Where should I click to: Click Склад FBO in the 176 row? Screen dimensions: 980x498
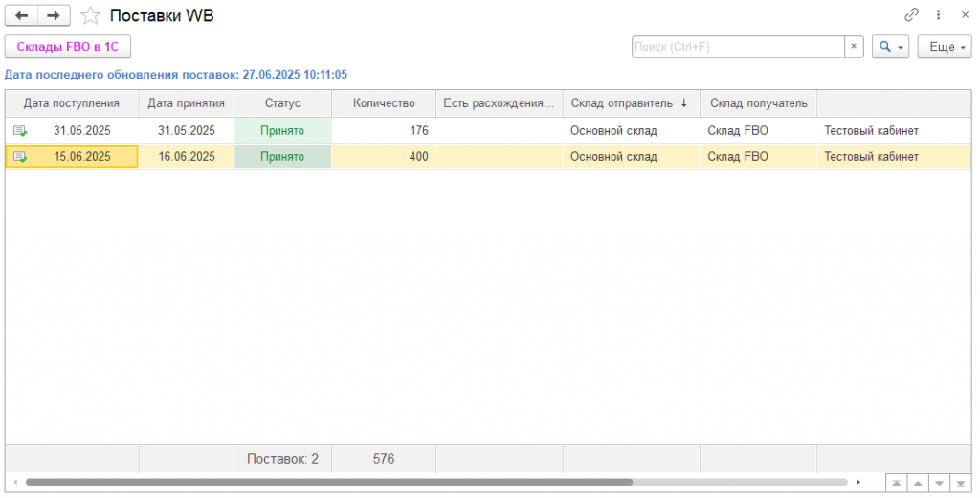click(x=738, y=131)
